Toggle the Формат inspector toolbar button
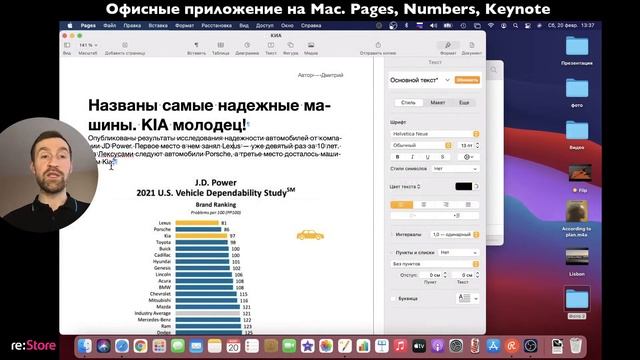 [x=448, y=45]
